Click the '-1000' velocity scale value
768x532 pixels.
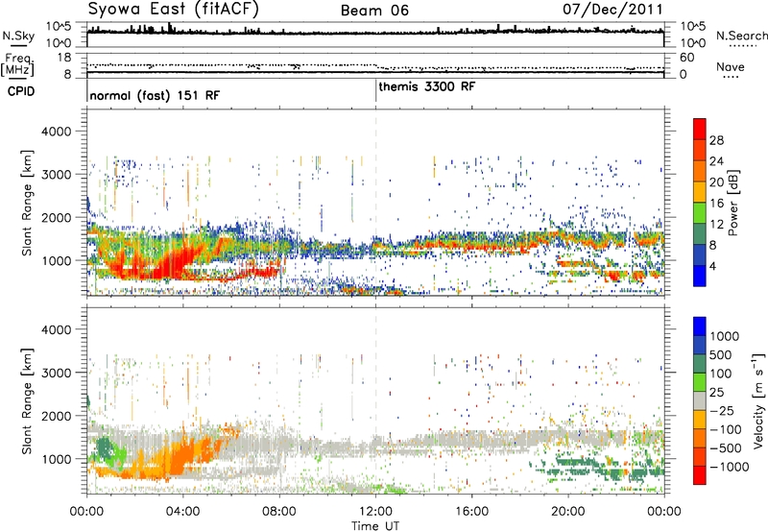[729, 467]
